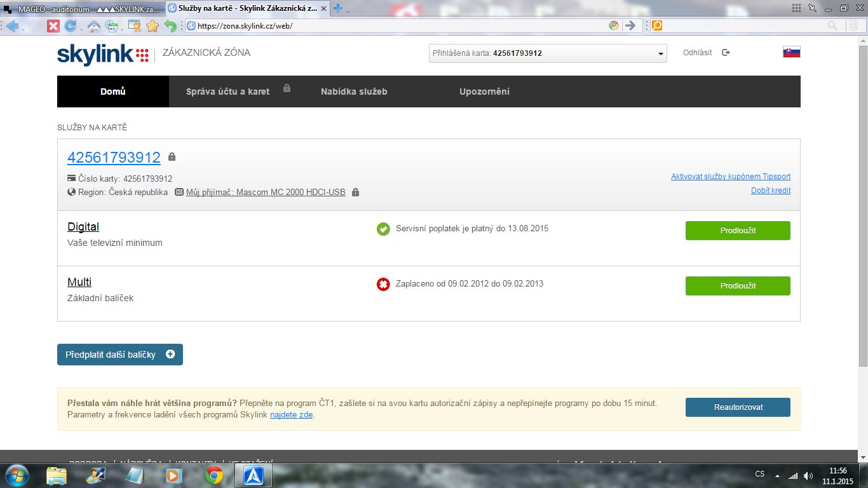Viewport: 868px width, 488px height.
Task: Open Správa účtu a karet menu
Action: pos(227,91)
